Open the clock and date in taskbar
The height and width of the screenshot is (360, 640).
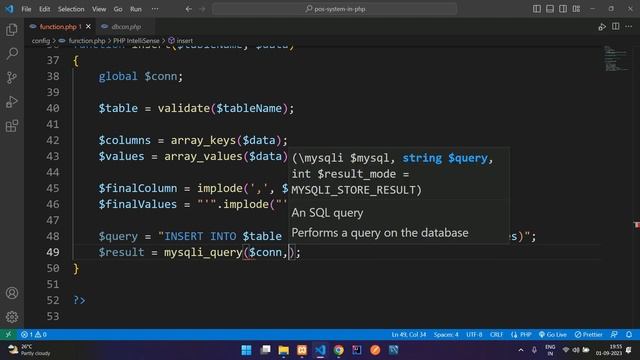pyautogui.click(x=609, y=350)
